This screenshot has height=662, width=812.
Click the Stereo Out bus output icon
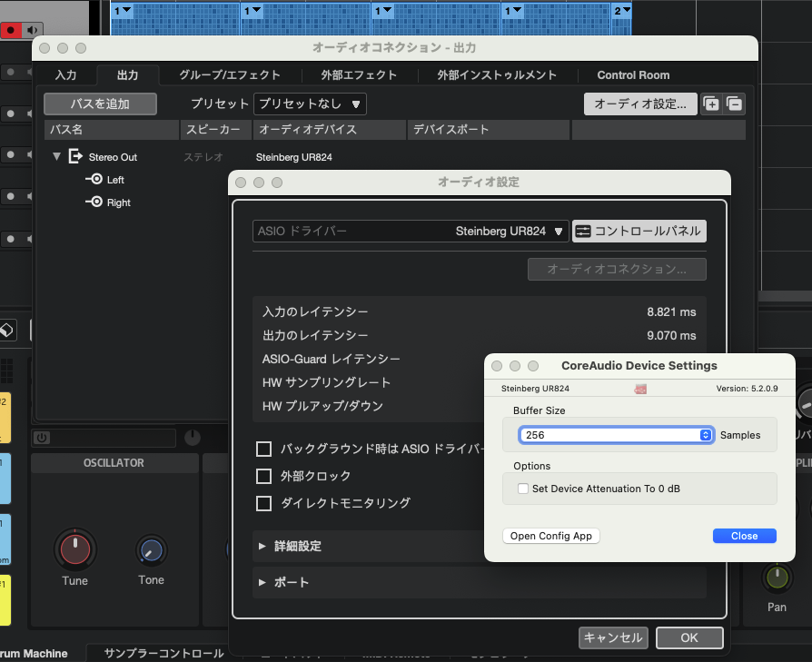(x=75, y=157)
